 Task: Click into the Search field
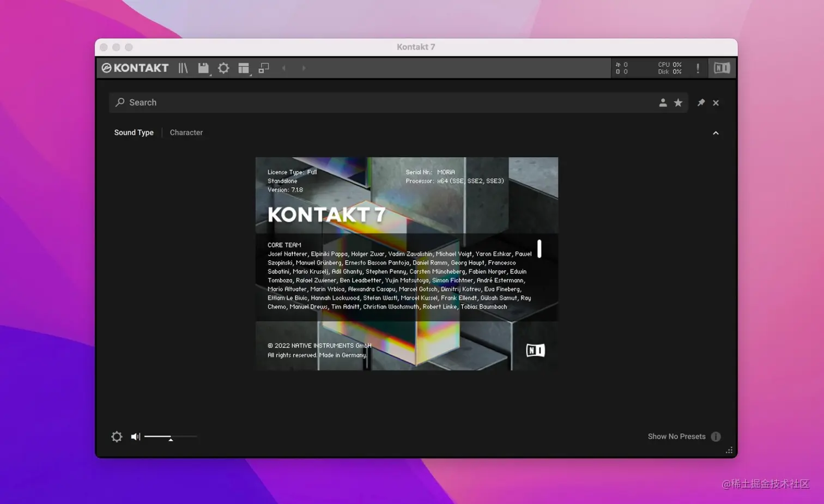click(398, 102)
